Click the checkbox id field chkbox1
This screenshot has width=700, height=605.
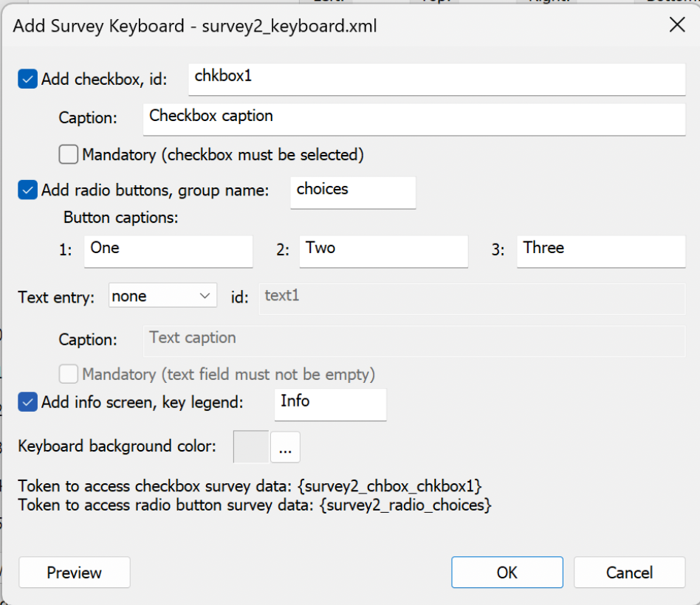click(x=436, y=80)
